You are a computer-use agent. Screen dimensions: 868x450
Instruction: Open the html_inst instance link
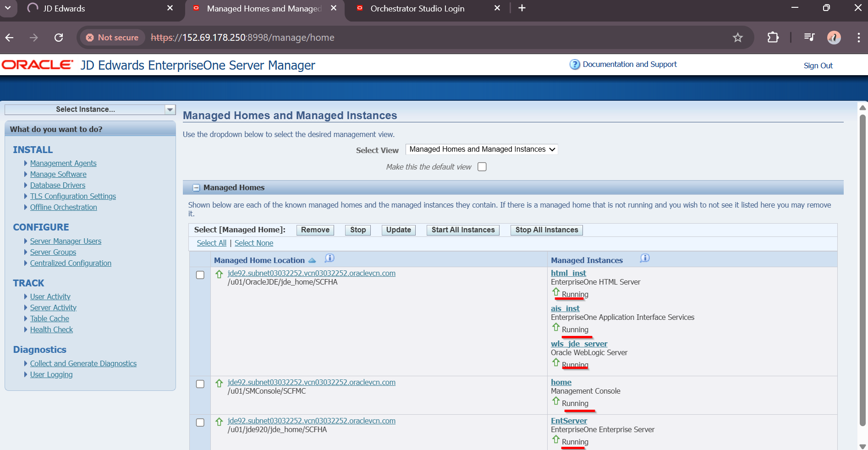click(x=568, y=273)
